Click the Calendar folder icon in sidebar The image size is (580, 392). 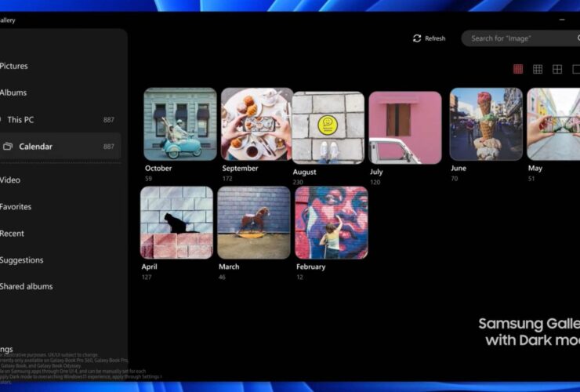pyautogui.click(x=8, y=147)
